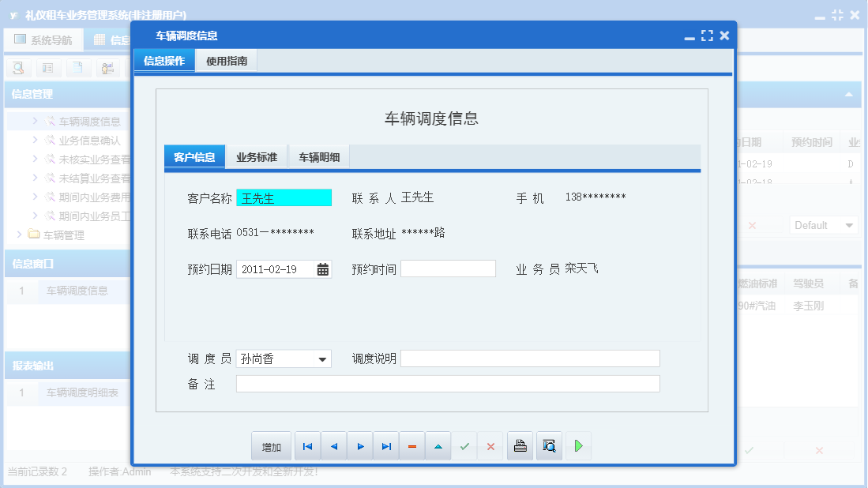Open print preview with magnifier-document icon
The height and width of the screenshot is (488, 868).
coord(549,445)
